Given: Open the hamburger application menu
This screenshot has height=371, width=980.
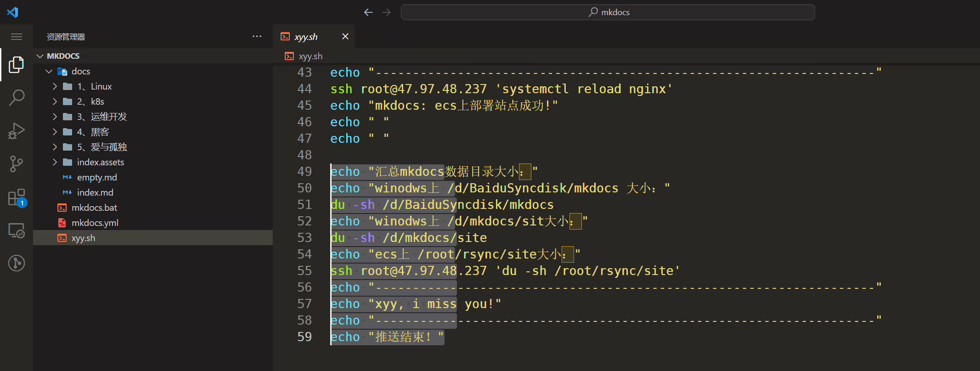Looking at the screenshot, I should tap(17, 37).
